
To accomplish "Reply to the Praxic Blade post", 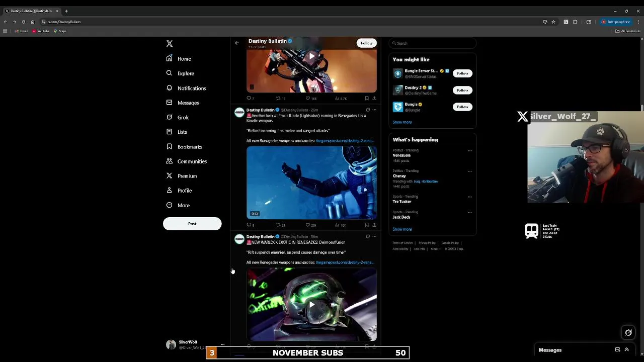I will (250, 225).
